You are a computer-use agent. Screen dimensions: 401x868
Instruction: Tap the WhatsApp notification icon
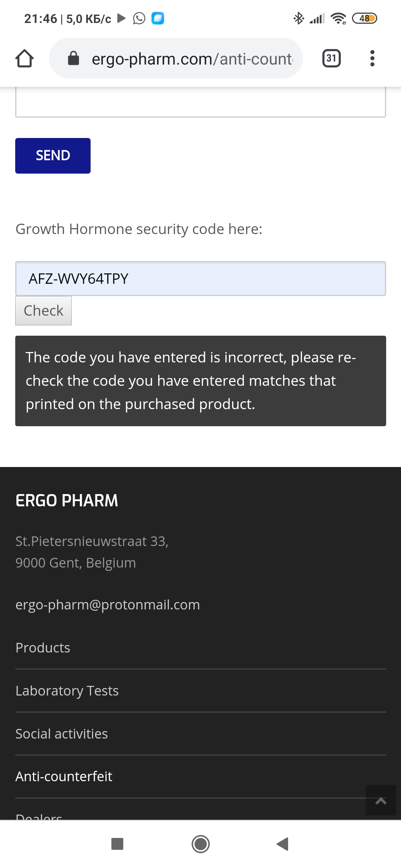(x=139, y=18)
